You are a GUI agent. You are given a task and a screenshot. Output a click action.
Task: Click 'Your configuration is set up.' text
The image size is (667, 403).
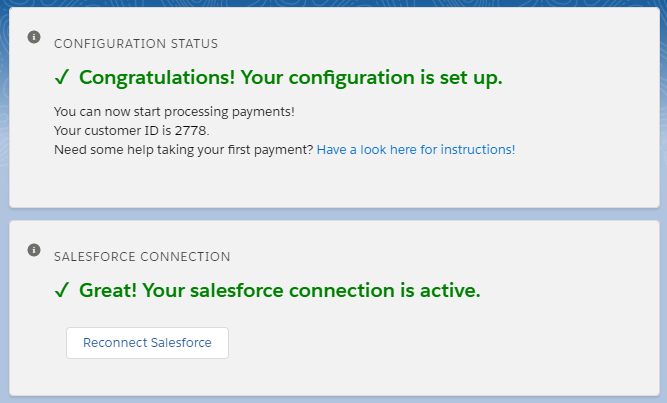(371, 77)
